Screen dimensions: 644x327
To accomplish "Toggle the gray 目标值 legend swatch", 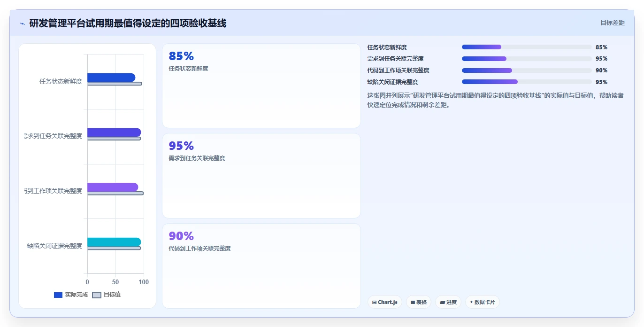I will pyautogui.click(x=96, y=295).
